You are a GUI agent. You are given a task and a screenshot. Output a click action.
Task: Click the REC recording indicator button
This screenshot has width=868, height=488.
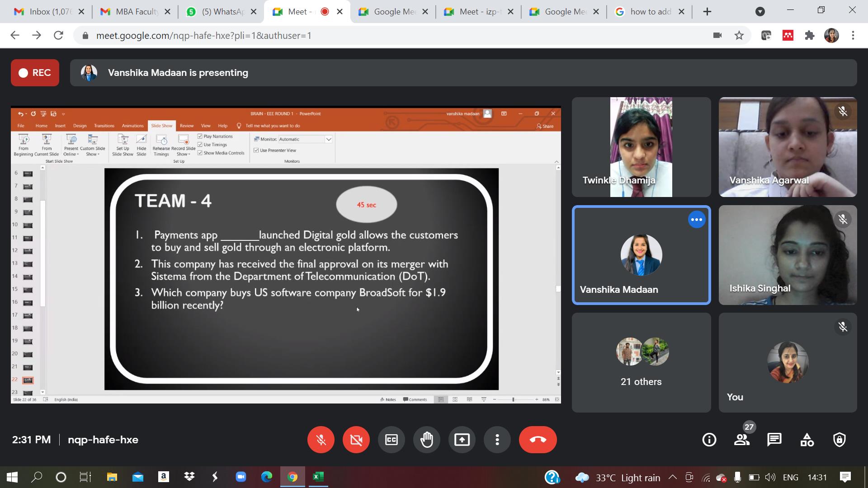click(35, 73)
